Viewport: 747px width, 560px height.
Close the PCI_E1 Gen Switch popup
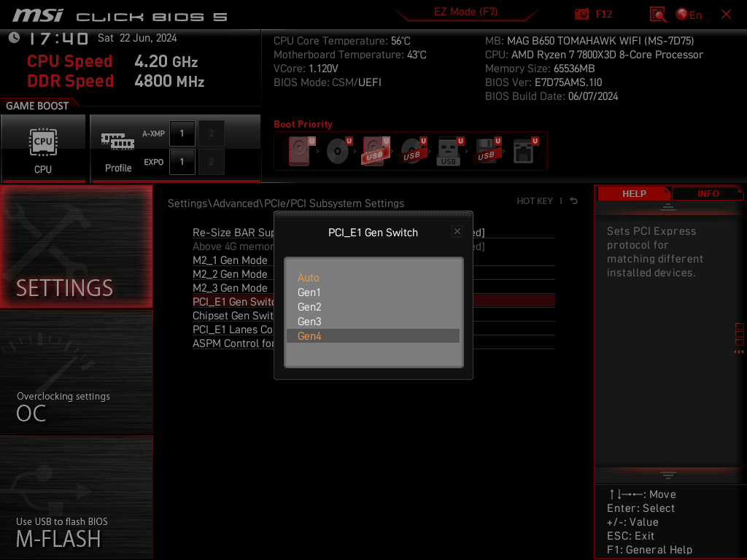[x=457, y=231]
